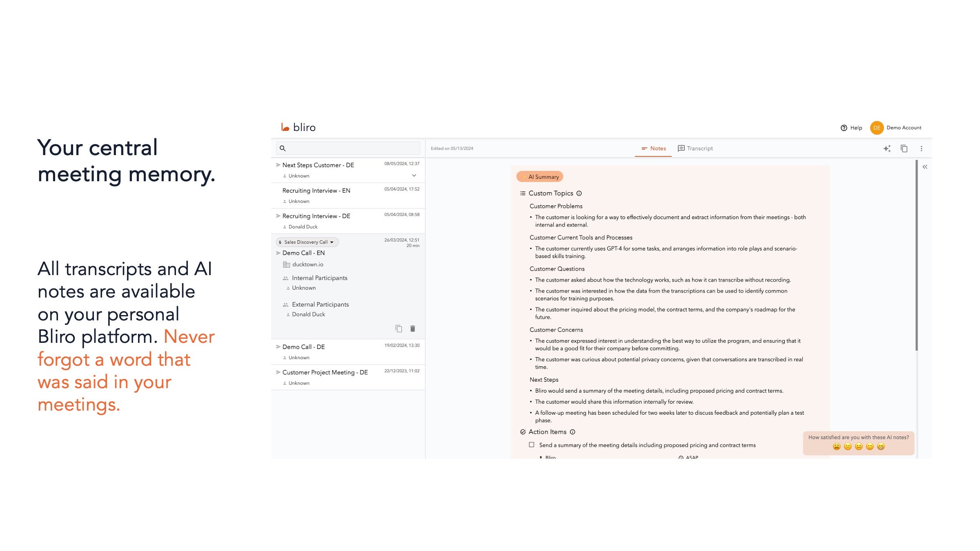980x551 pixels.
Task: Collapse side panel with double chevron icon
Action: 925,167
